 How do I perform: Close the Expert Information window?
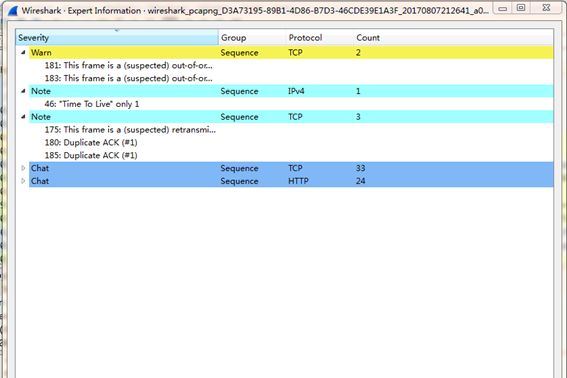pos(547,8)
